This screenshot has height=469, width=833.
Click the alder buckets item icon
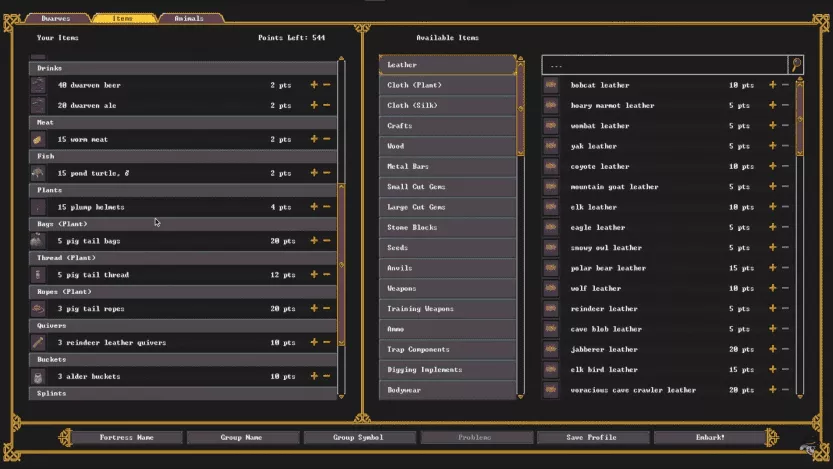point(38,376)
